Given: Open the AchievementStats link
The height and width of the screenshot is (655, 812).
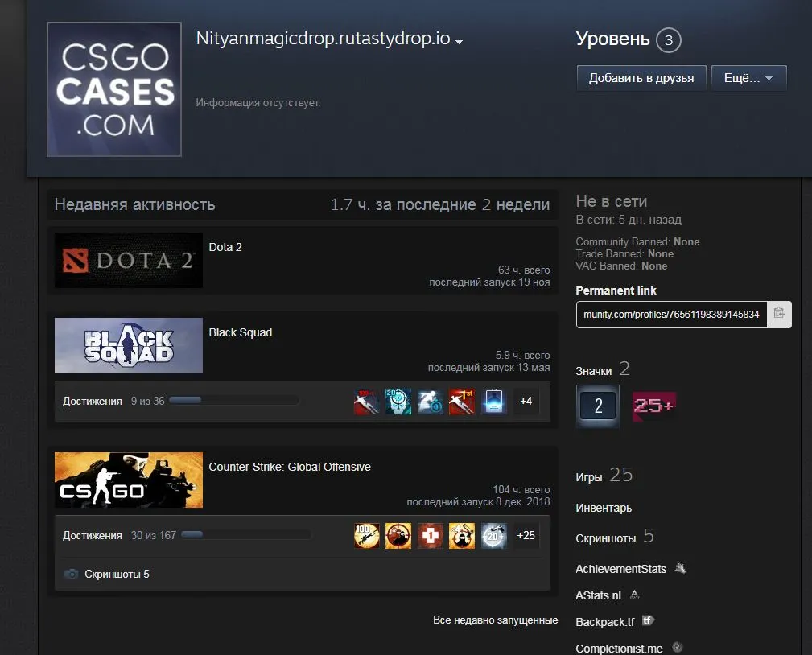Looking at the screenshot, I should point(621,569).
